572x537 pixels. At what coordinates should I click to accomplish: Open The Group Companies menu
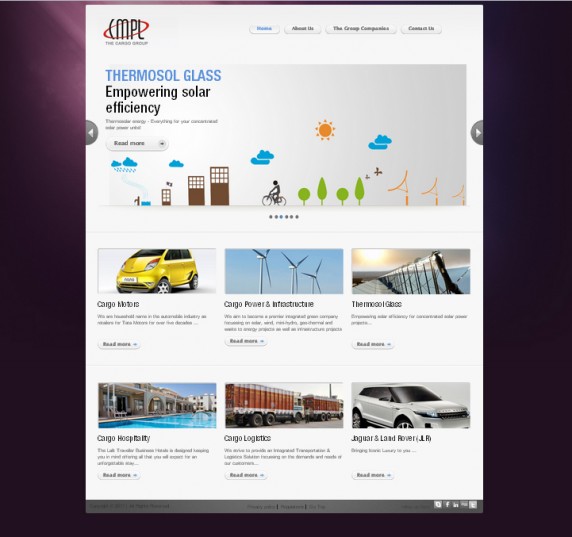[x=361, y=28]
